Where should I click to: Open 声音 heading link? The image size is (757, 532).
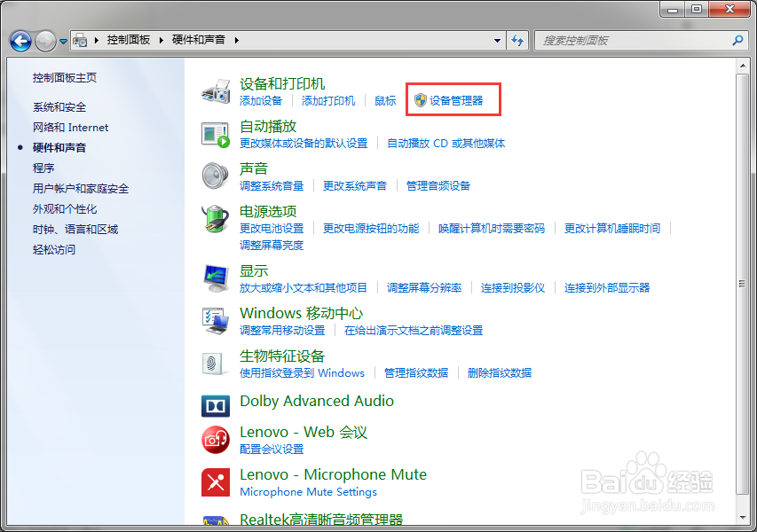pos(254,168)
